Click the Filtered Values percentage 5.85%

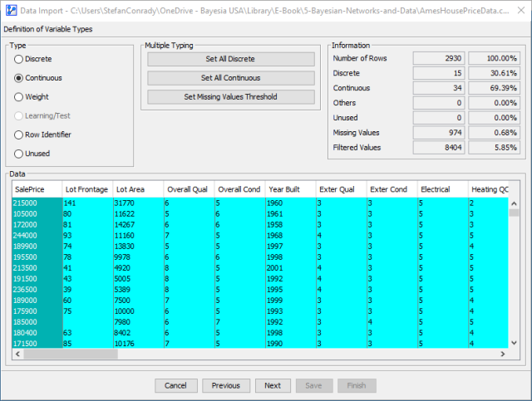coord(495,148)
